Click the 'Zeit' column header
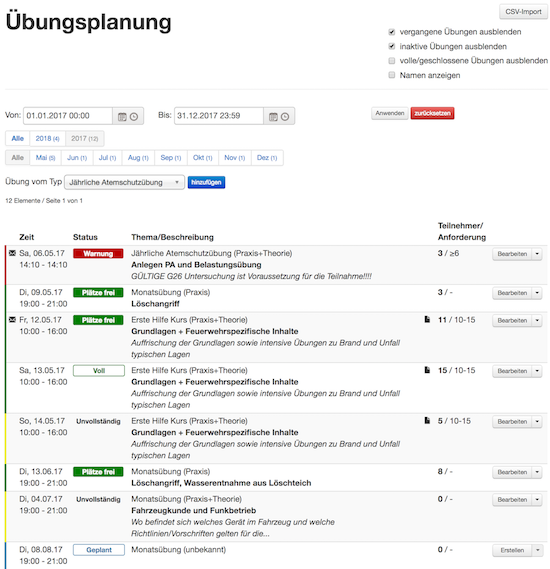The image size is (550, 569). (26, 237)
